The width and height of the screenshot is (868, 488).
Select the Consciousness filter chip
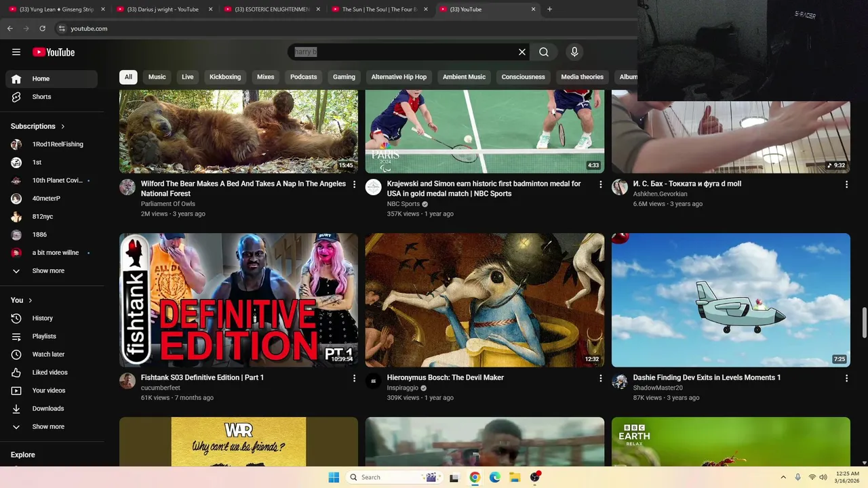click(x=524, y=77)
